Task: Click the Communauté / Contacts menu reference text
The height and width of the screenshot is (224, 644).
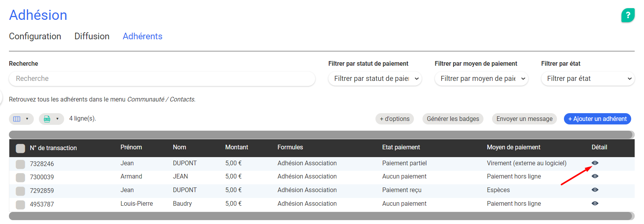Action: pyautogui.click(x=161, y=100)
